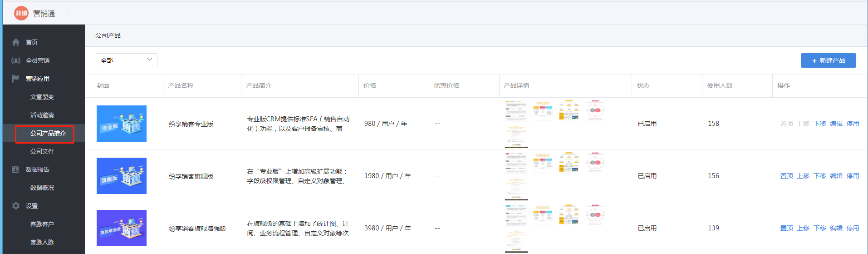
Task: Click the flag icon beside 营销应用
Action: (x=16, y=79)
